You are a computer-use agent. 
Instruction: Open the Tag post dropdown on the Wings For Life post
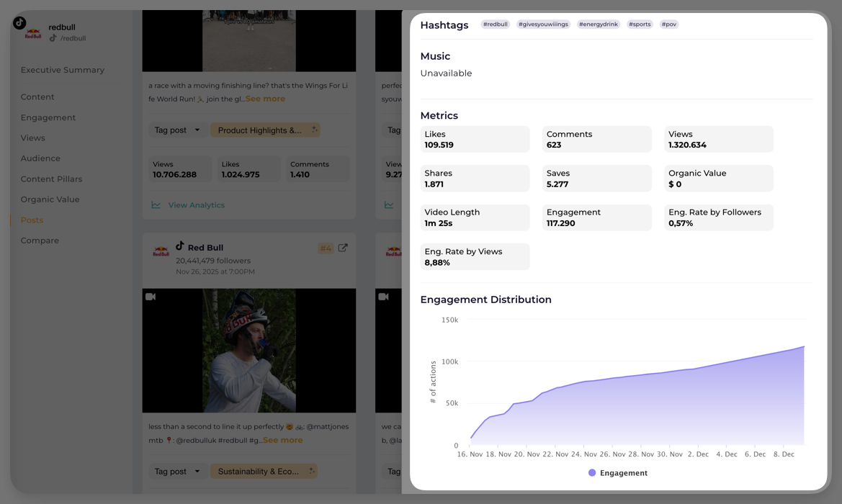point(176,130)
